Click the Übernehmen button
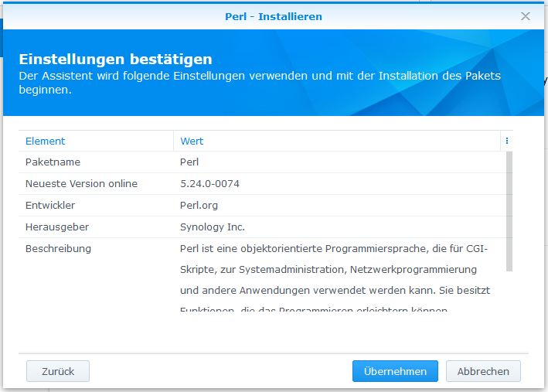 [395, 371]
